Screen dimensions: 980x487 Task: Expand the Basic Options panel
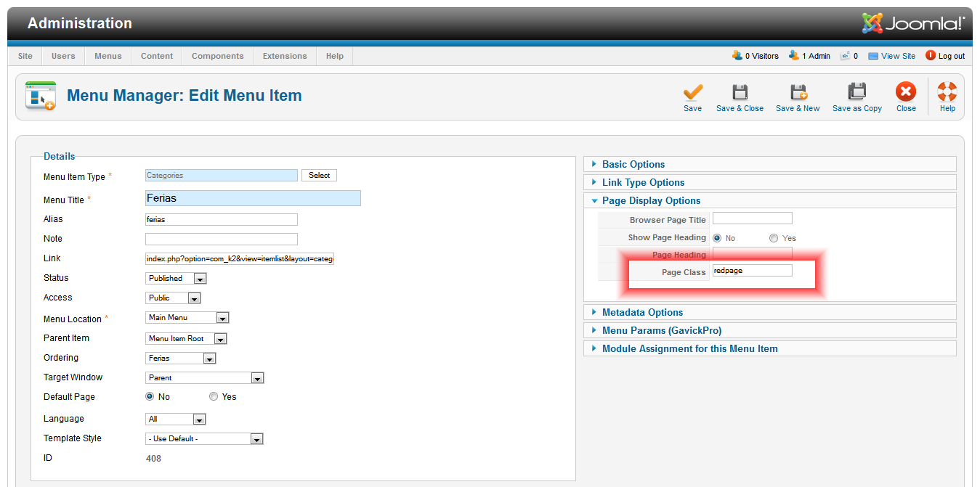tap(770, 164)
